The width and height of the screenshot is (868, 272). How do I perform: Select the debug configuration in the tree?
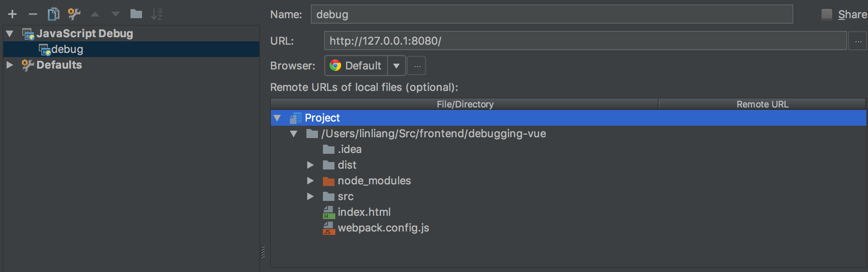pos(67,50)
